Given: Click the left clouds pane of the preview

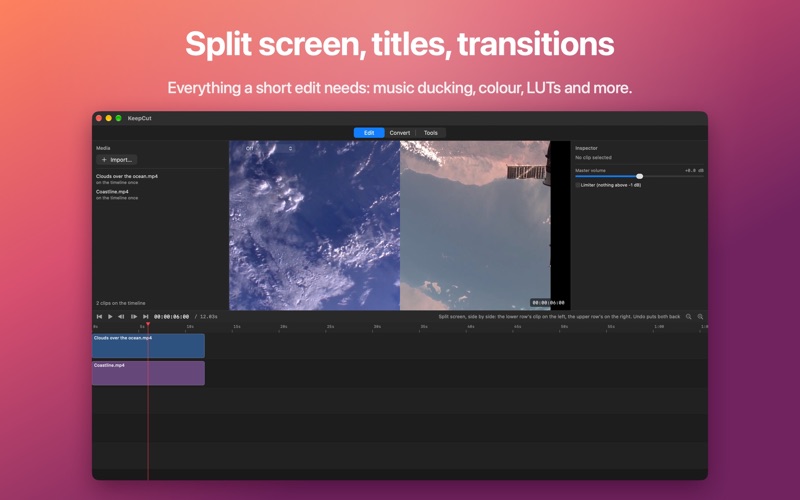Looking at the screenshot, I should (314, 226).
